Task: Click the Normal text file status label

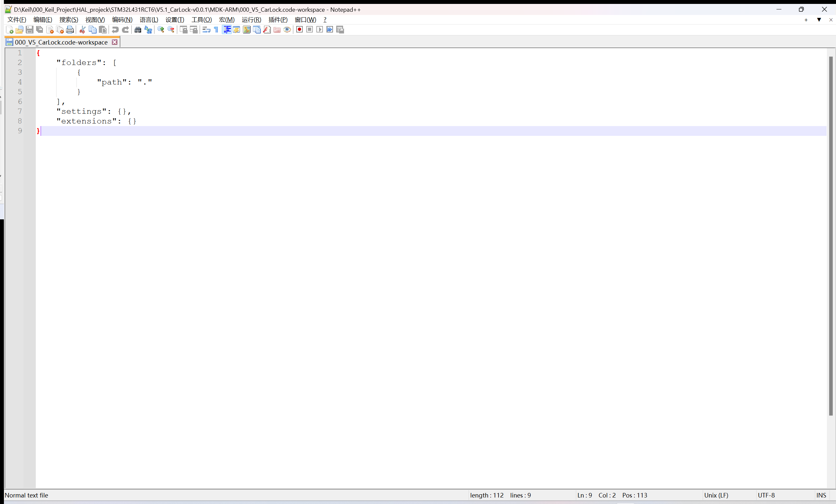Action: [x=26, y=495]
